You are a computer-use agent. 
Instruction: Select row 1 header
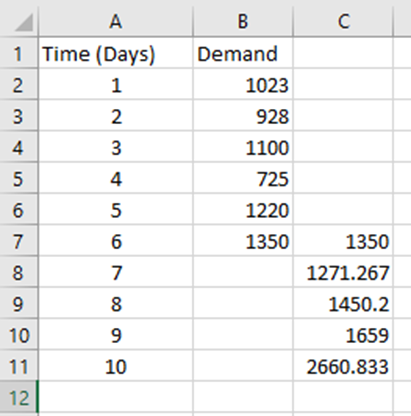[19, 54]
